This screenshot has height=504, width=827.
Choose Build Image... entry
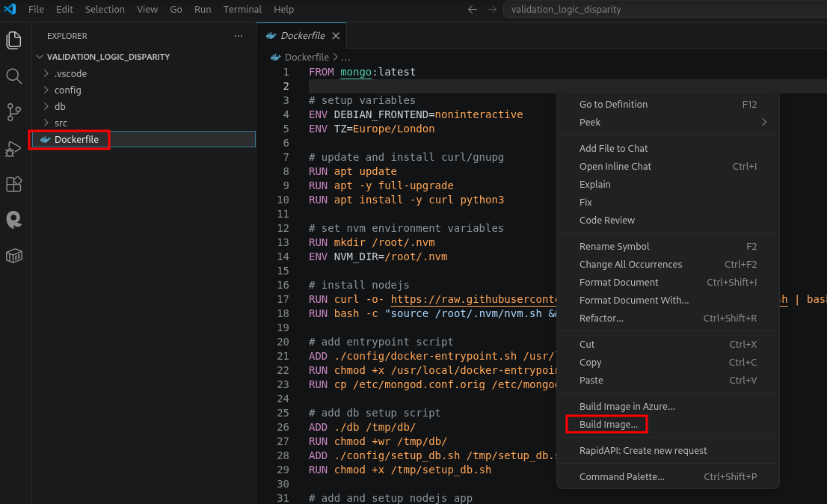pos(668,425)
